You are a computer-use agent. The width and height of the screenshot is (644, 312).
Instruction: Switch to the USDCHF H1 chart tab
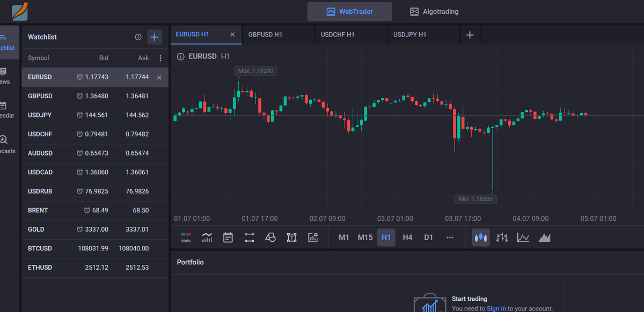350,35
